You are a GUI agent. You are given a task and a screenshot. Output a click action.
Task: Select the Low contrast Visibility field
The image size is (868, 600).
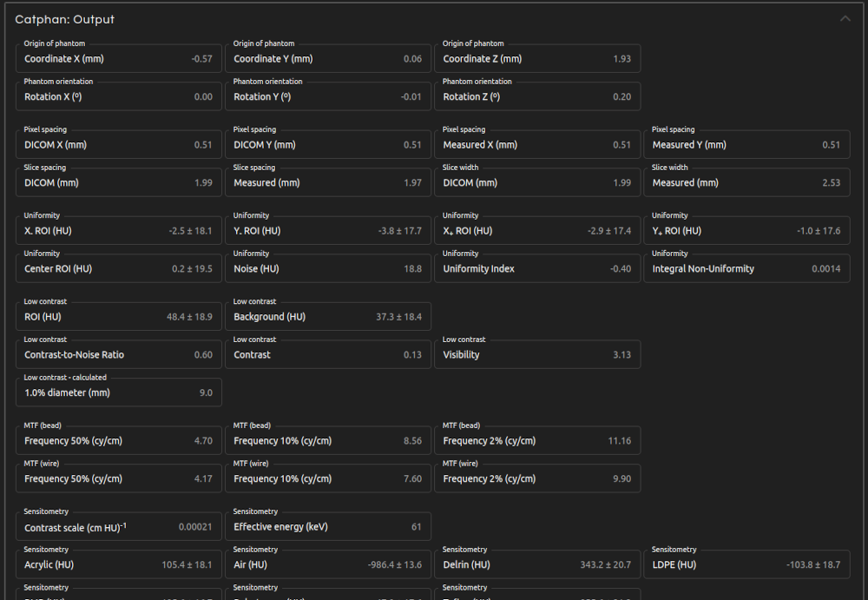click(x=537, y=354)
